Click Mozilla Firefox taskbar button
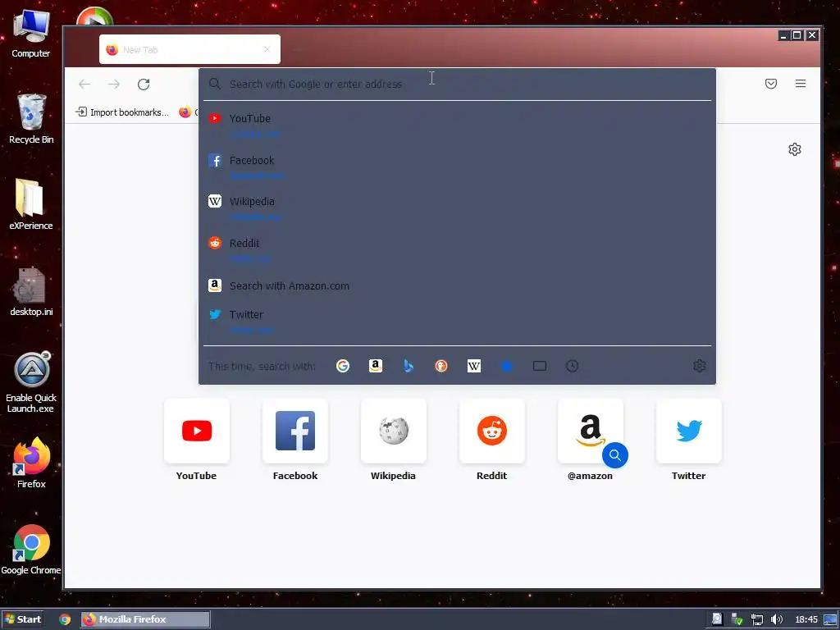 (146, 619)
